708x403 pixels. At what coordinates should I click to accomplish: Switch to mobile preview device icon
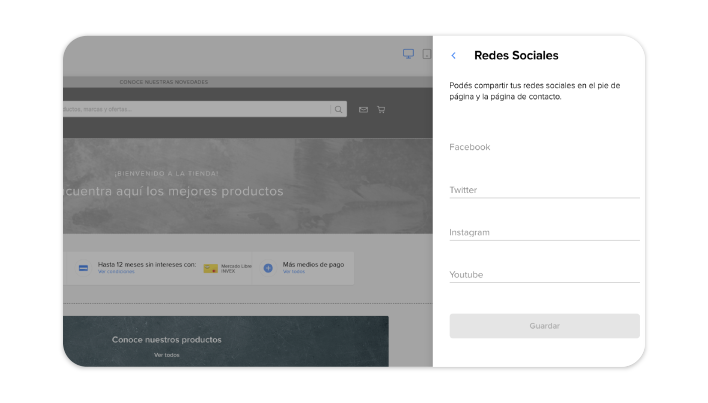tap(426, 54)
